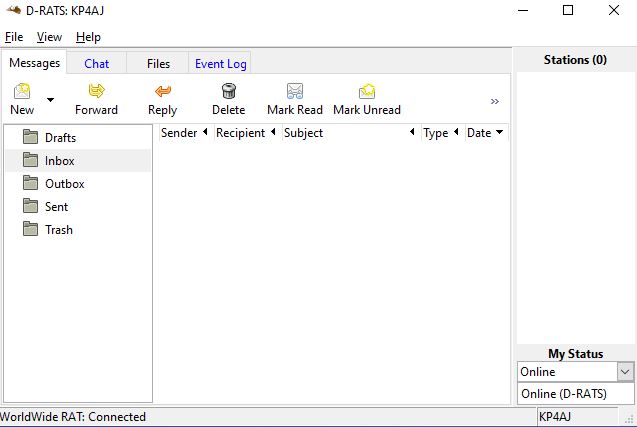Click the arrow next to Type header
The width and height of the screenshot is (637, 427).
click(457, 132)
